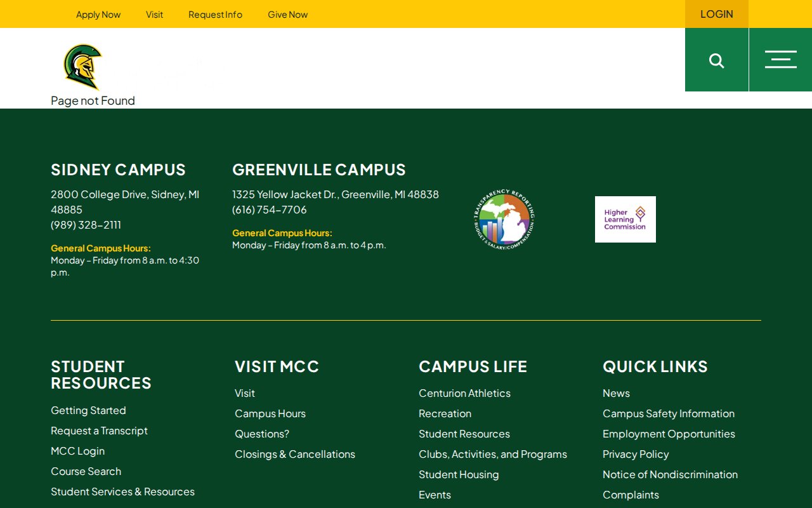The image size is (812, 508).
Task: Go to Centurion Athletics page
Action: (x=464, y=393)
